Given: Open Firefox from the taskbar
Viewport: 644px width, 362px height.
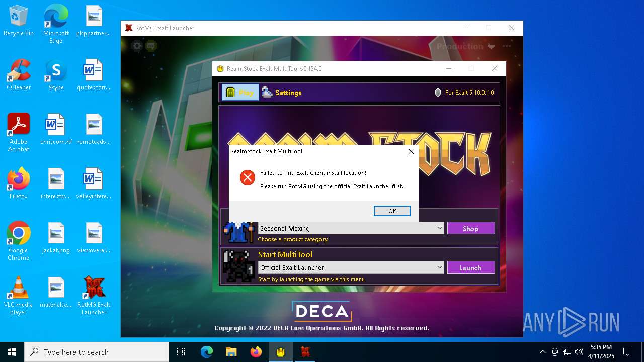Looking at the screenshot, I should 256,352.
